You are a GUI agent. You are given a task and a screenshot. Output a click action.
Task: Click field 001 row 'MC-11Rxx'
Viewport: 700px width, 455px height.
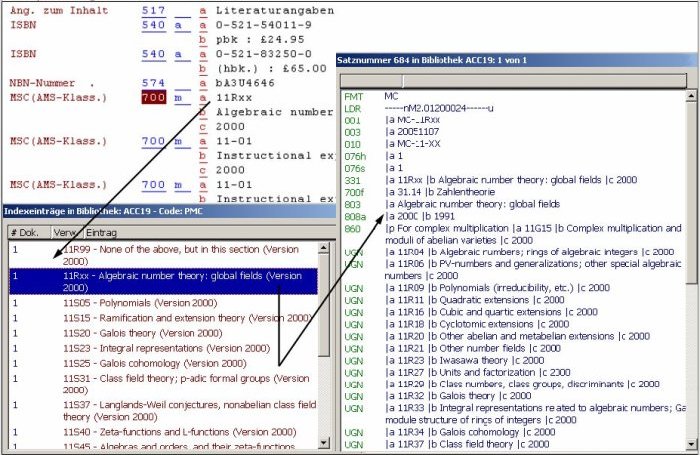click(x=513, y=120)
